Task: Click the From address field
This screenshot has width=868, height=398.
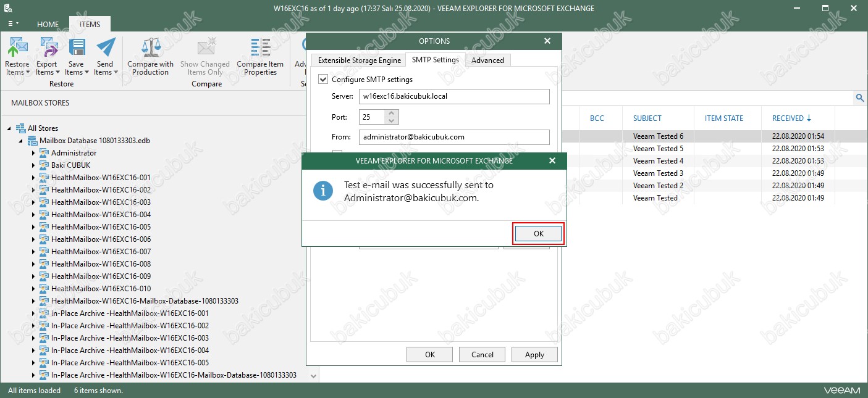Action: point(454,137)
